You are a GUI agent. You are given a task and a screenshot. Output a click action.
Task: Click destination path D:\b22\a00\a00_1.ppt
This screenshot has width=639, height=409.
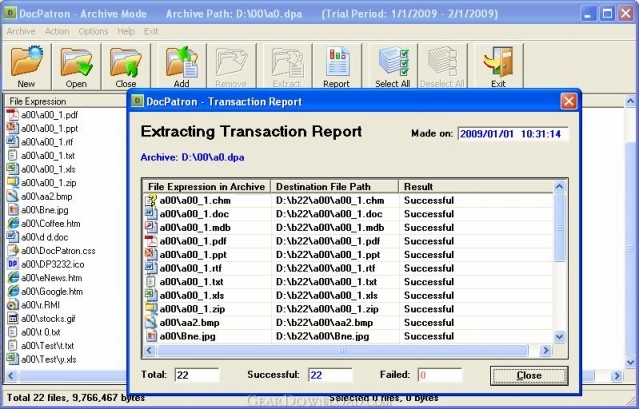click(328, 255)
